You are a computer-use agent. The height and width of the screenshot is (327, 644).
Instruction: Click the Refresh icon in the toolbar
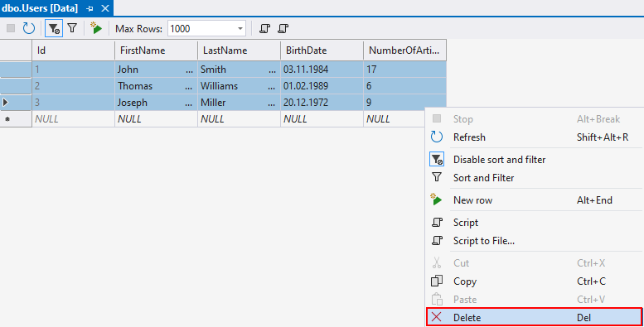29,28
